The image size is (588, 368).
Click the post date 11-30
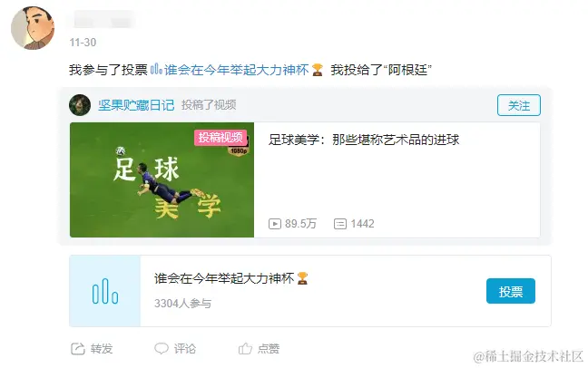pyautogui.click(x=83, y=43)
